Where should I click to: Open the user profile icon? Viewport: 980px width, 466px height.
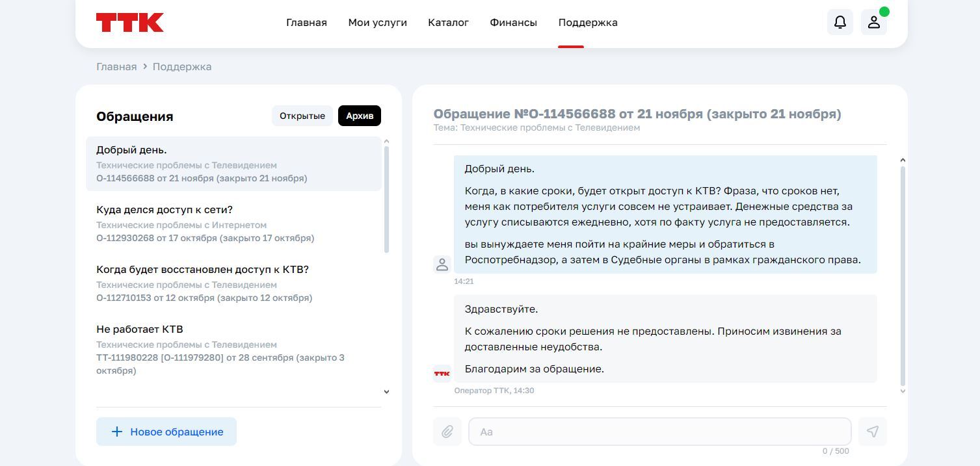tap(874, 22)
